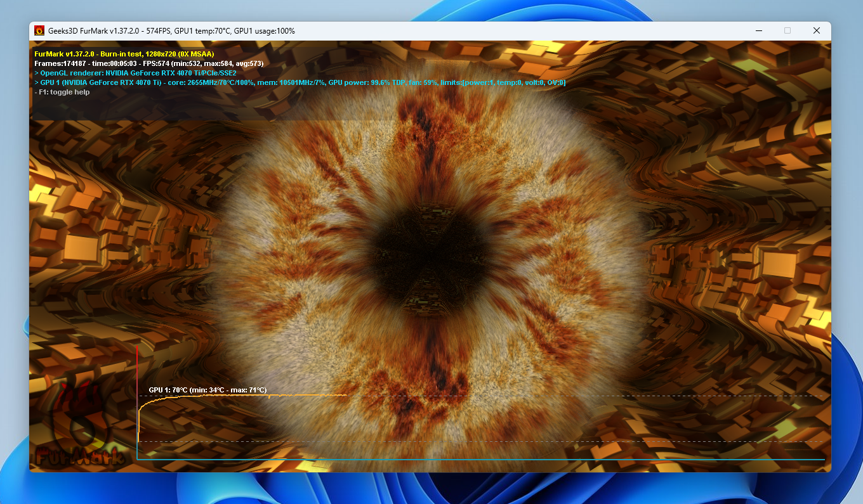Click the Geeks3D FurMark window title text
Viewport: 863px width, 504px height.
(171, 30)
